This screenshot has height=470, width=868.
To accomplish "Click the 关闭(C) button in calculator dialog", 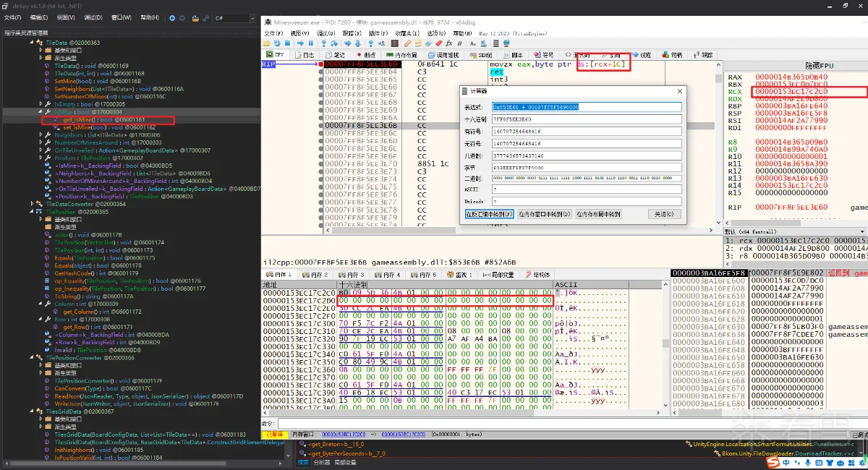I will pyautogui.click(x=663, y=214).
